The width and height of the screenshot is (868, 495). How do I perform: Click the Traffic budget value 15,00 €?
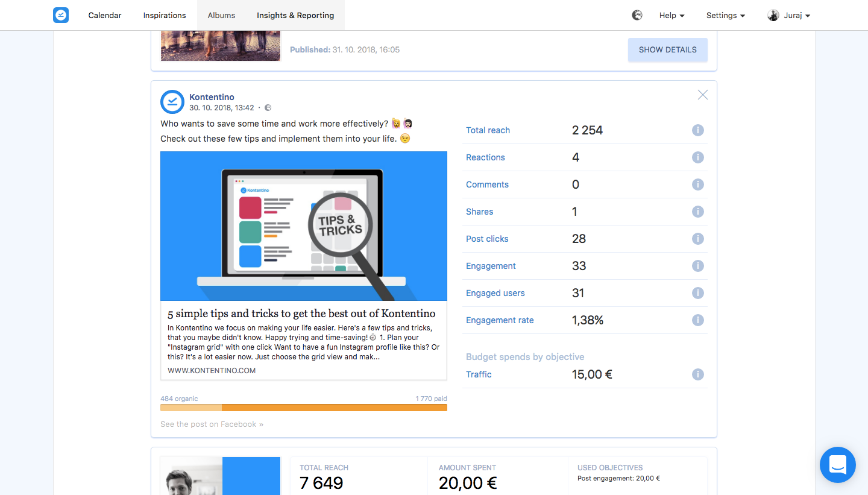592,374
